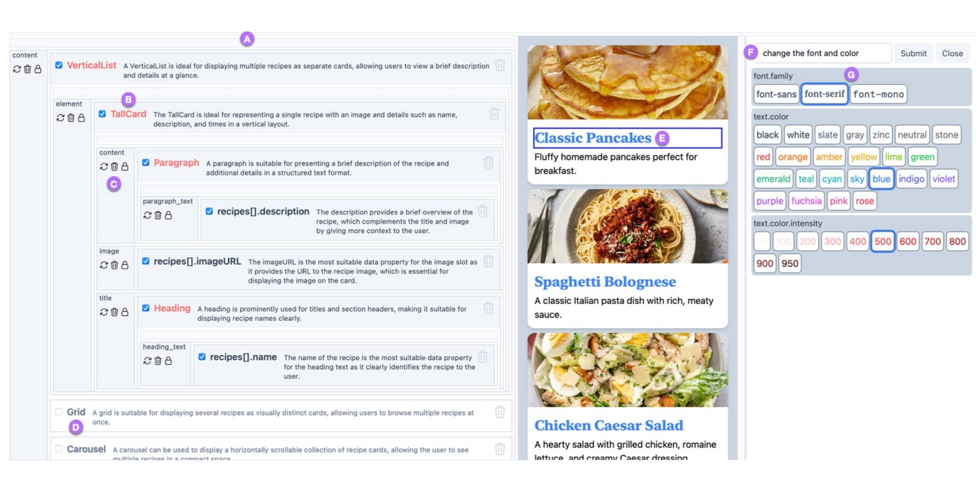Check the Carousel option checkbox
This screenshot has width=980, height=490.
59,449
